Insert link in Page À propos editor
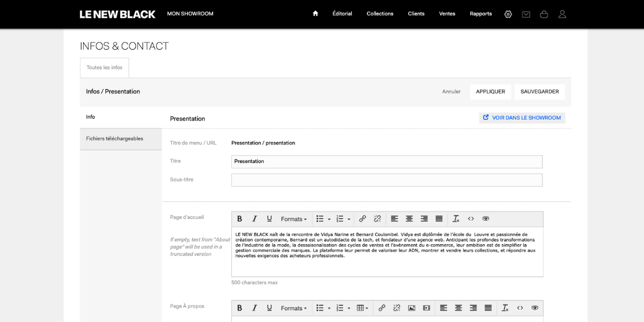644x322 pixels. tap(382, 308)
